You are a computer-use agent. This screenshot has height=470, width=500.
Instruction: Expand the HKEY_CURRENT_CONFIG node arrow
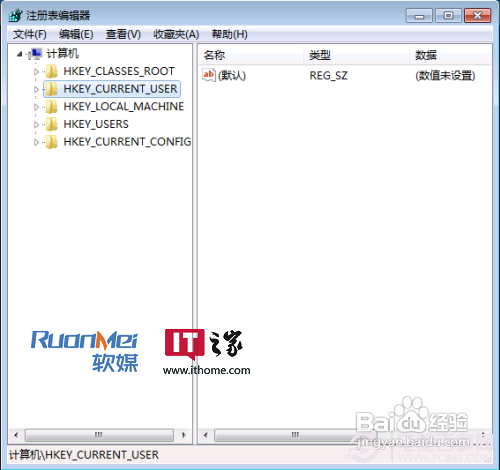(36, 142)
